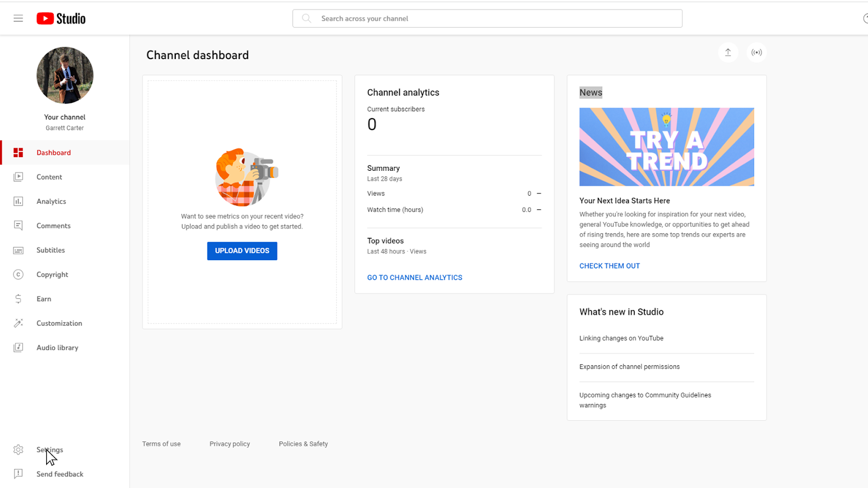Click the upload arrow icon top right
Image resolution: width=868 pixels, height=488 pixels.
(x=728, y=52)
